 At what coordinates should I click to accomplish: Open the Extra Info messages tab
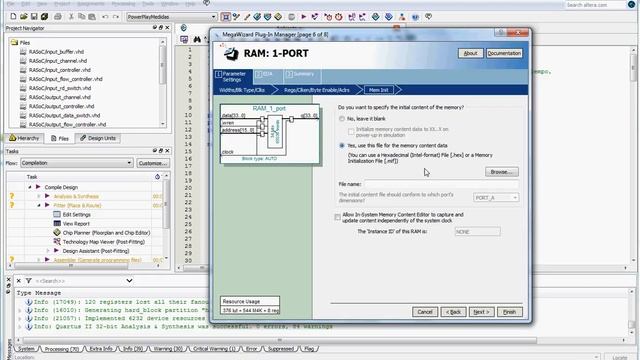click(x=101, y=349)
